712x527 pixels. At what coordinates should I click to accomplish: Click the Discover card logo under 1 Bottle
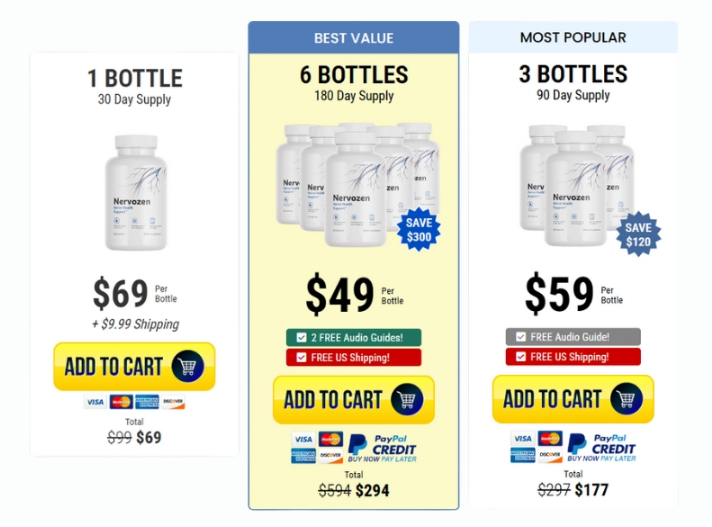point(173,402)
